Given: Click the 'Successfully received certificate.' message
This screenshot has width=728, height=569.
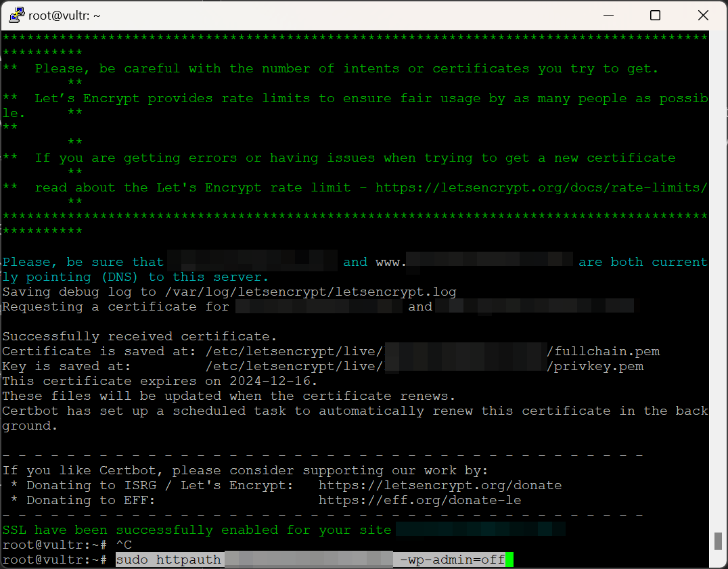Looking at the screenshot, I should click(x=139, y=336).
